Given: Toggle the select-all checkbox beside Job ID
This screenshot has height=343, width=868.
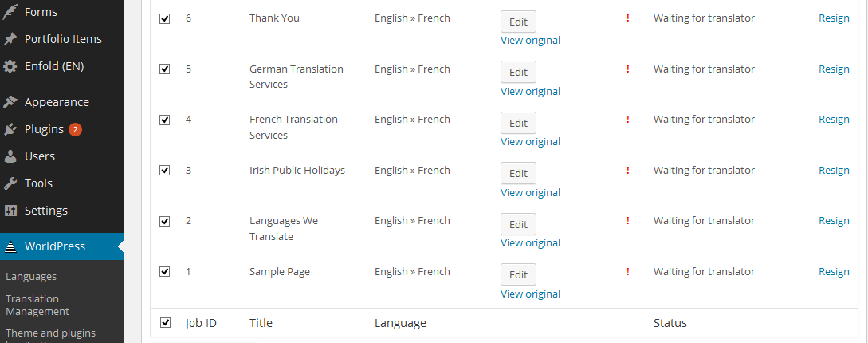Looking at the screenshot, I should click(164, 323).
